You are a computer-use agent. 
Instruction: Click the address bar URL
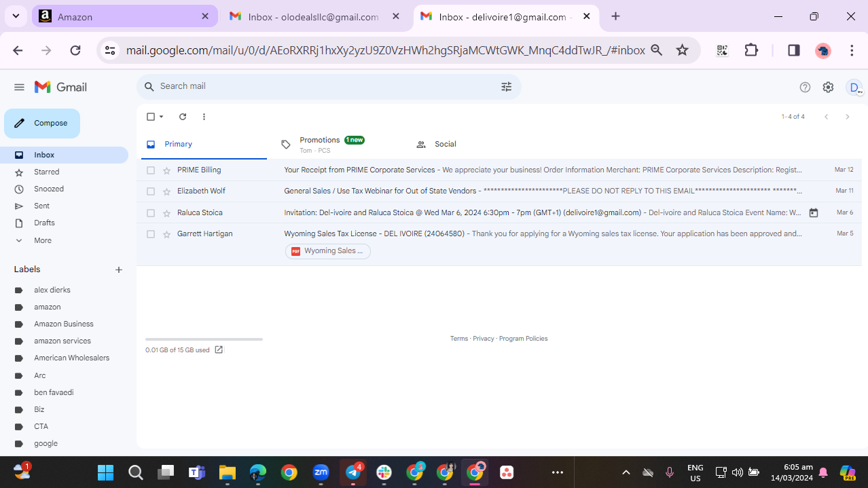pyautogui.click(x=385, y=50)
